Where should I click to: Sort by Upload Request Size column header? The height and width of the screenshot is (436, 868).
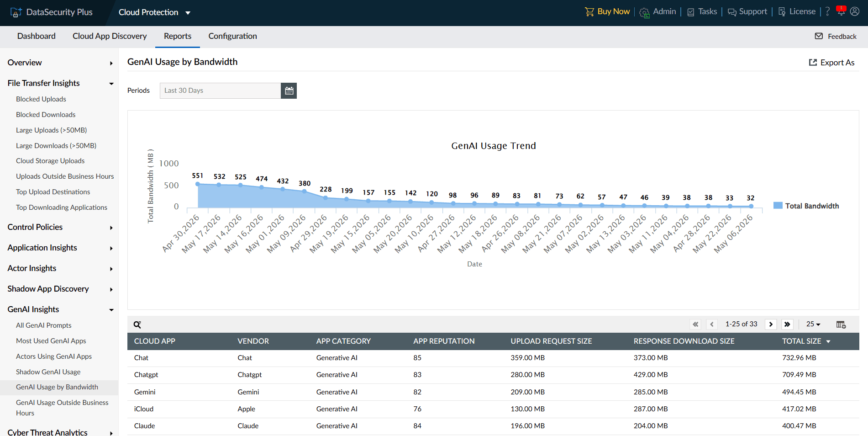pos(551,341)
